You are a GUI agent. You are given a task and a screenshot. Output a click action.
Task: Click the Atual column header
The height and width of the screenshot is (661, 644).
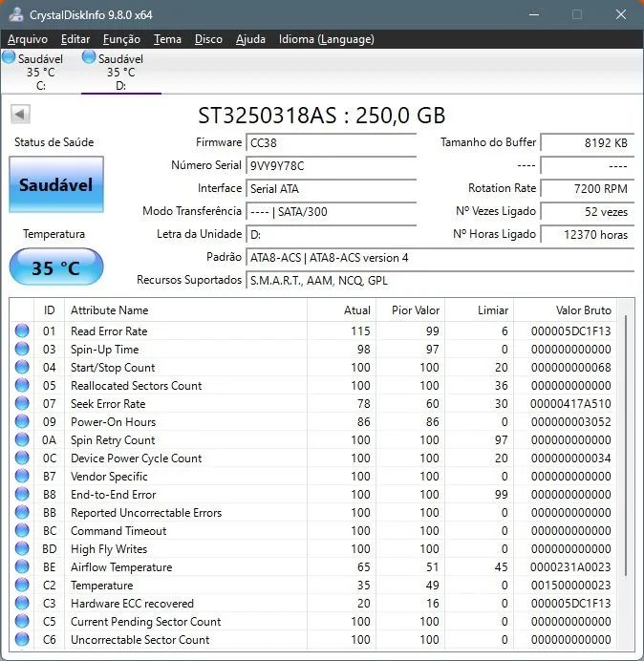(342, 310)
